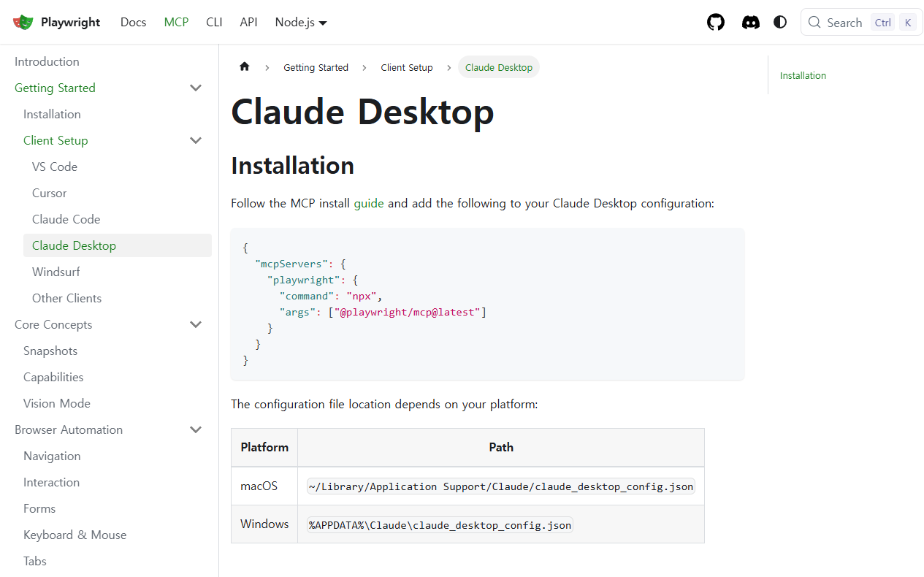This screenshot has width=924, height=577.
Task: Switch to the MCP tab
Action: (176, 22)
